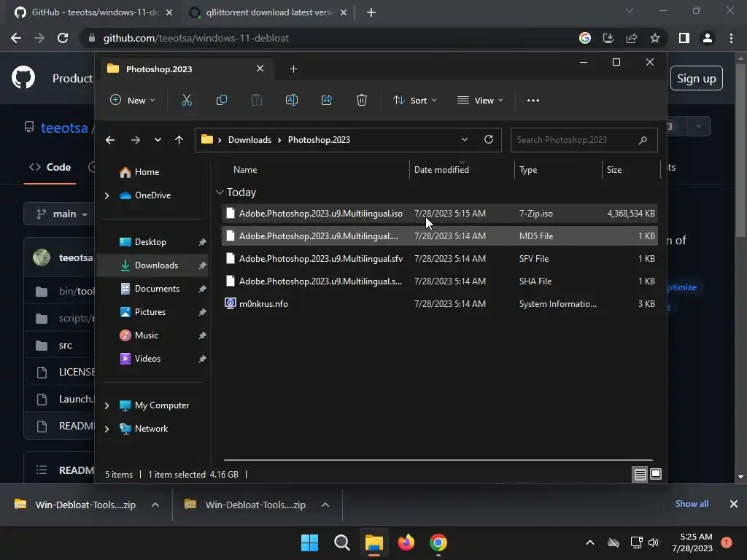Screen dimensions: 747x560
Task: Select Desktop in navigation pane
Action: pos(152,242)
